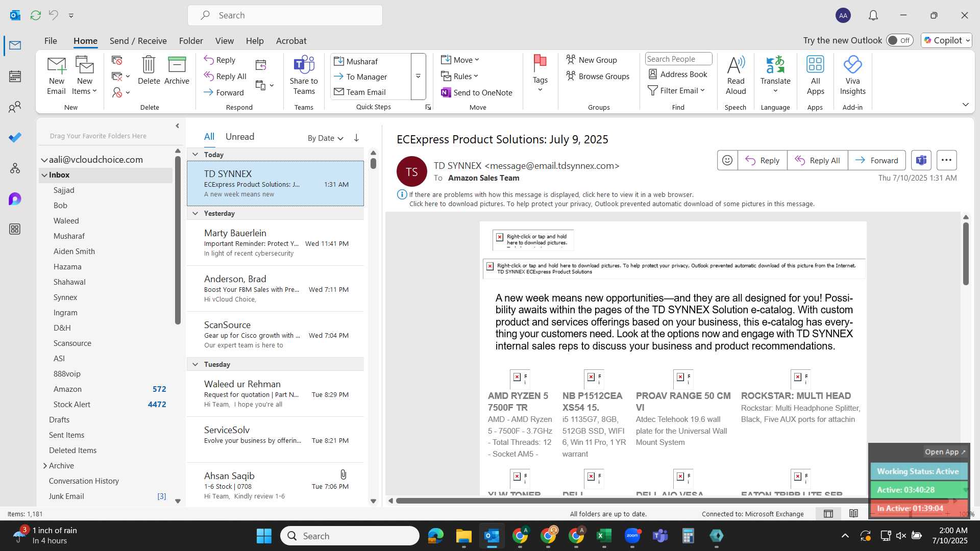Switch to Send / Receive tab
The height and width of the screenshot is (551, 980).
click(x=138, y=40)
